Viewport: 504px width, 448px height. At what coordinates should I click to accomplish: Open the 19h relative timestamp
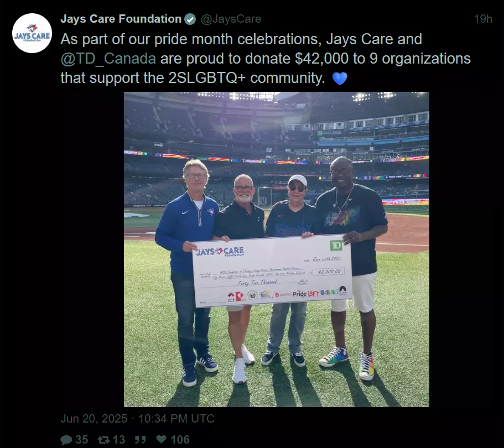483,19
